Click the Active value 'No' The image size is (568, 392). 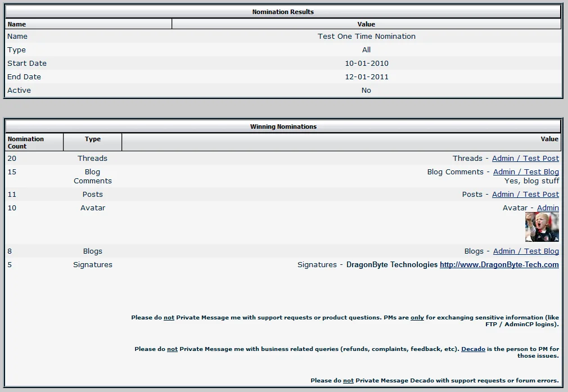[366, 90]
